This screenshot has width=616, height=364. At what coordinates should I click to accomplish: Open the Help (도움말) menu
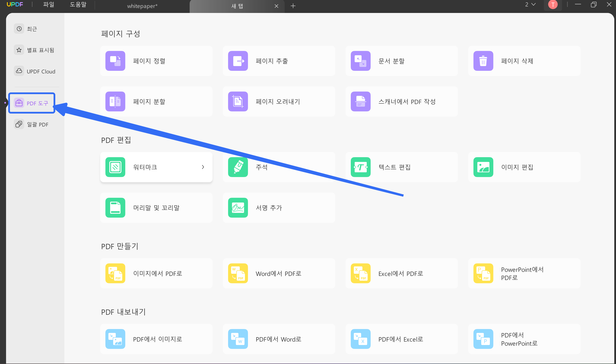[78, 4]
